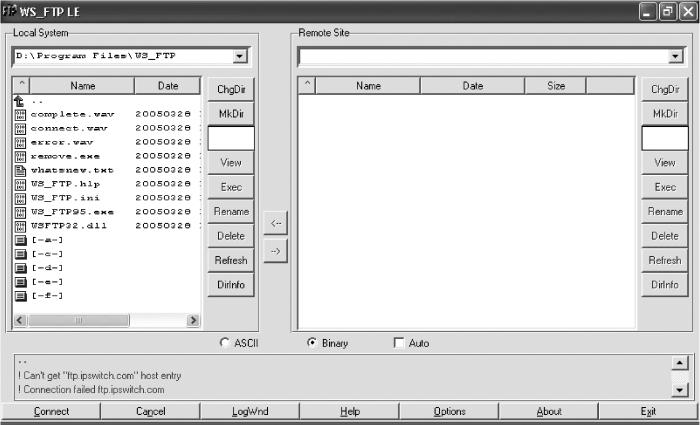Viewport: 700px width, 425px height.
Task: Select the complete.wav file icon
Action: (20, 115)
